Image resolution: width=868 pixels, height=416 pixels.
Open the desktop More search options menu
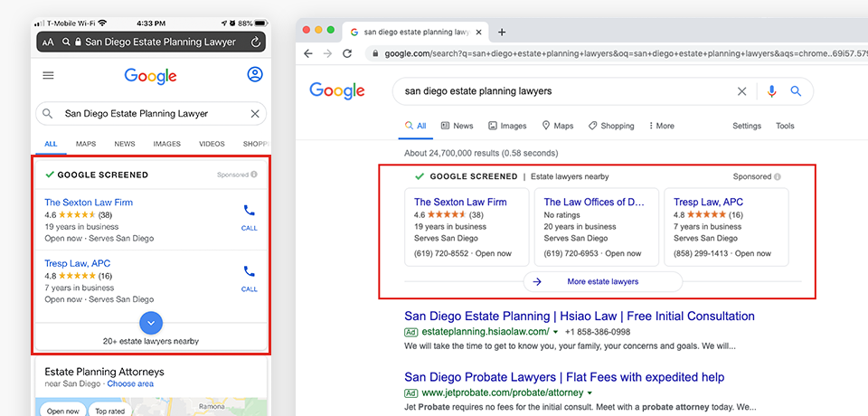(662, 126)
